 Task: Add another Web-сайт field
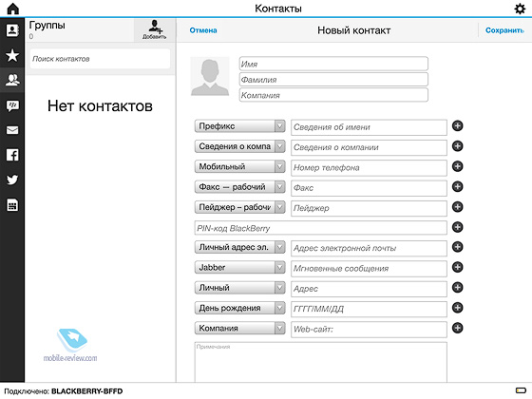click(457, 328)
